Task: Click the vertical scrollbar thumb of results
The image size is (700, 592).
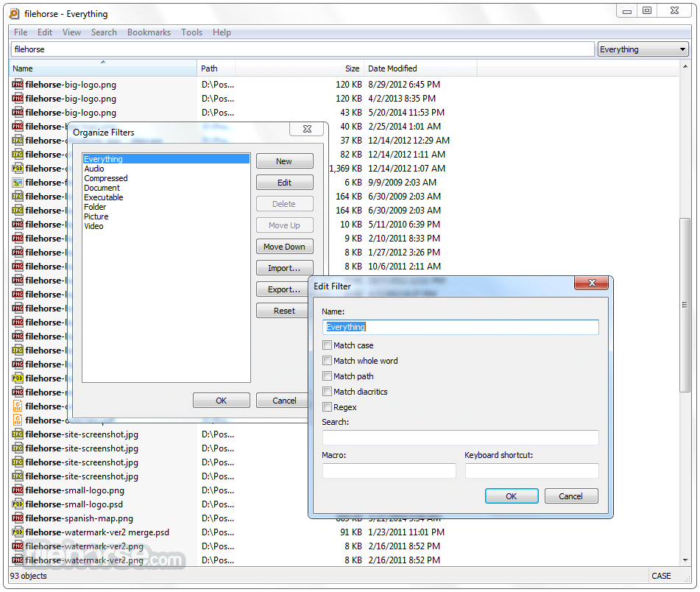Action: 685,305
